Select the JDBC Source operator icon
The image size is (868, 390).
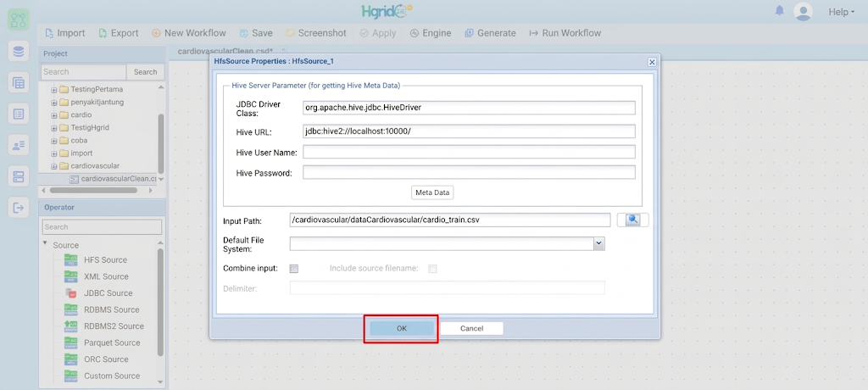click(x=71, y=293)
